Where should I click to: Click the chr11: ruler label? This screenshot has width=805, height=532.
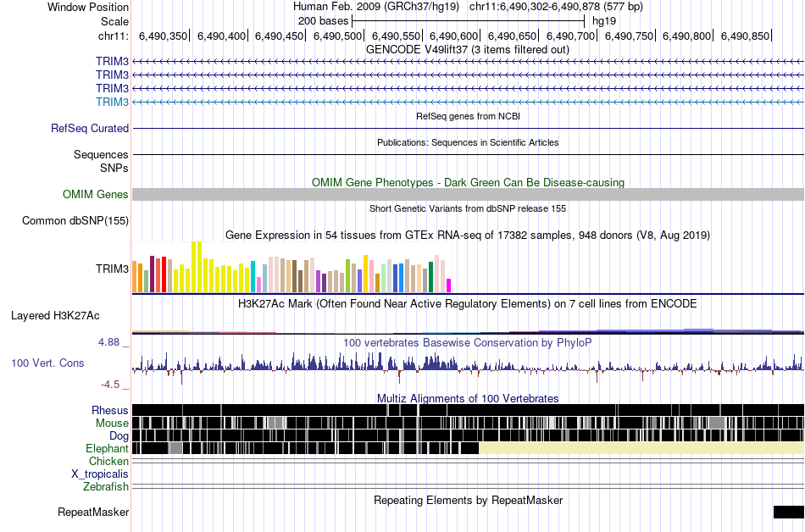tap(113, 36)
